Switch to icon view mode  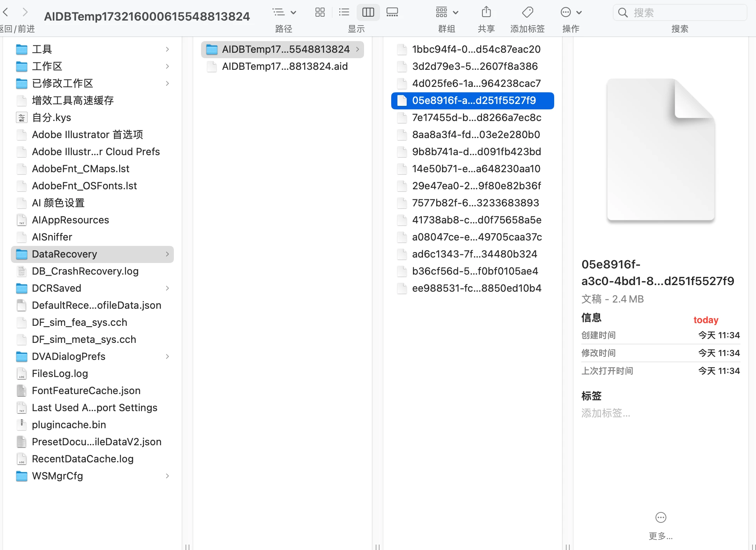(320, 12)
